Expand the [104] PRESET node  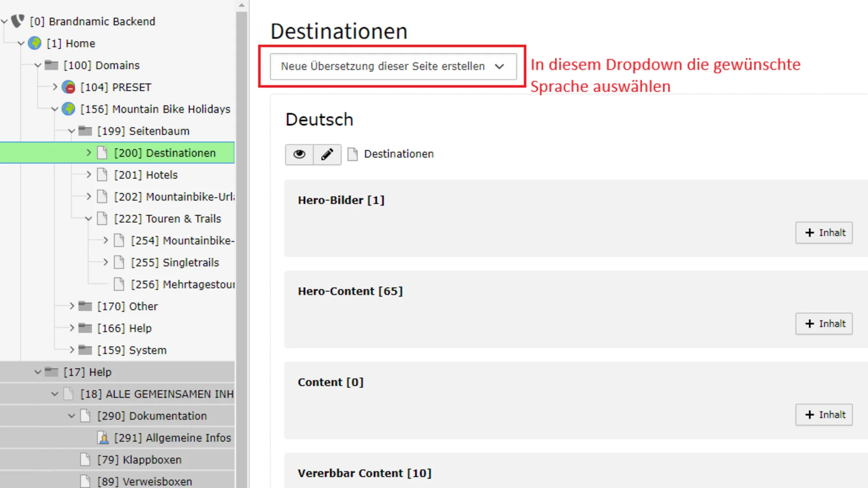point(55,87)
